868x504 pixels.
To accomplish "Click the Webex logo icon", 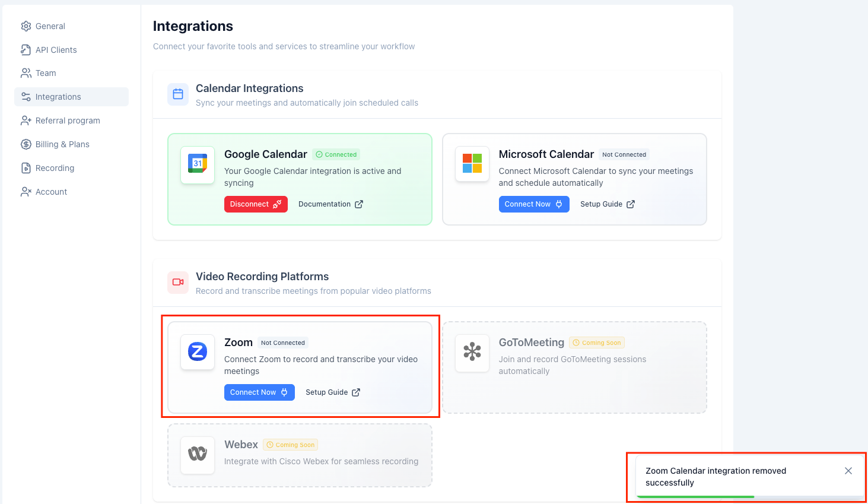I will point(198,454).
